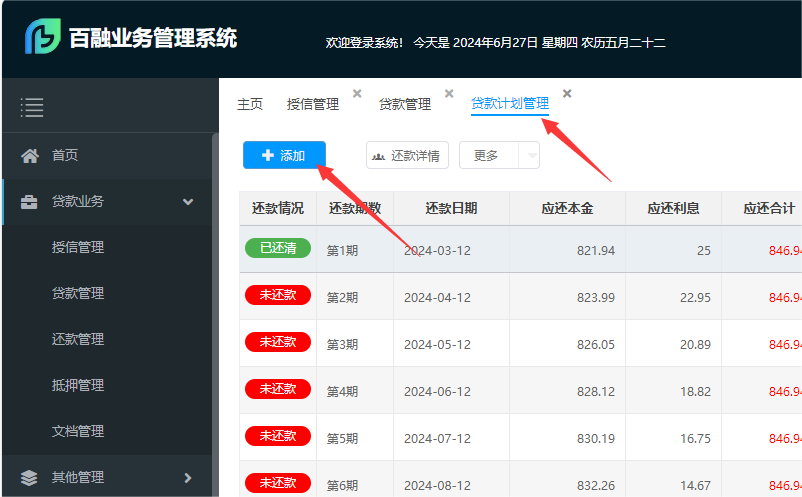Click the 应还本金 column header
Screen dimensions: 802x497
567,209
